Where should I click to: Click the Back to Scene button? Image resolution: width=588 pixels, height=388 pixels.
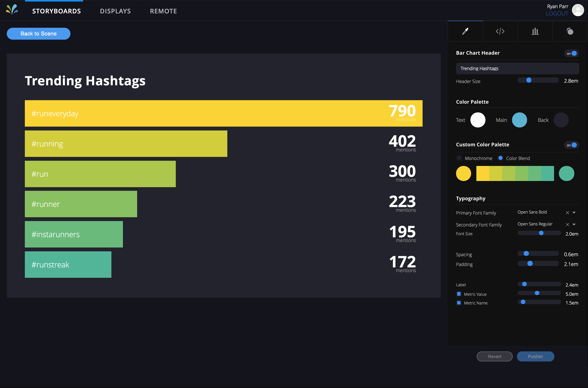pyautogui.click(x=39, y=34)
